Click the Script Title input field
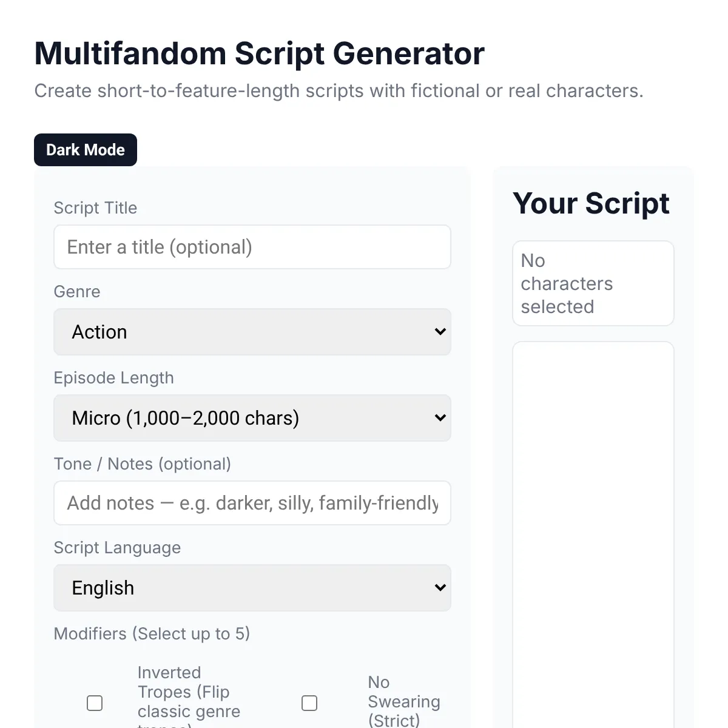This screenshot has height=728, width=728. point(252,247)
